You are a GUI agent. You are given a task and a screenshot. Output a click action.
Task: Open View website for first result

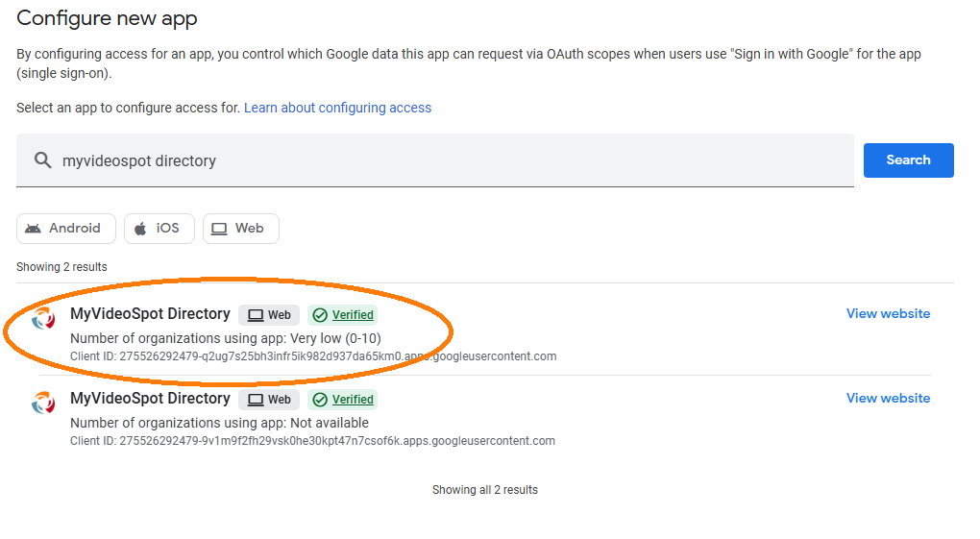coord(888,314)
